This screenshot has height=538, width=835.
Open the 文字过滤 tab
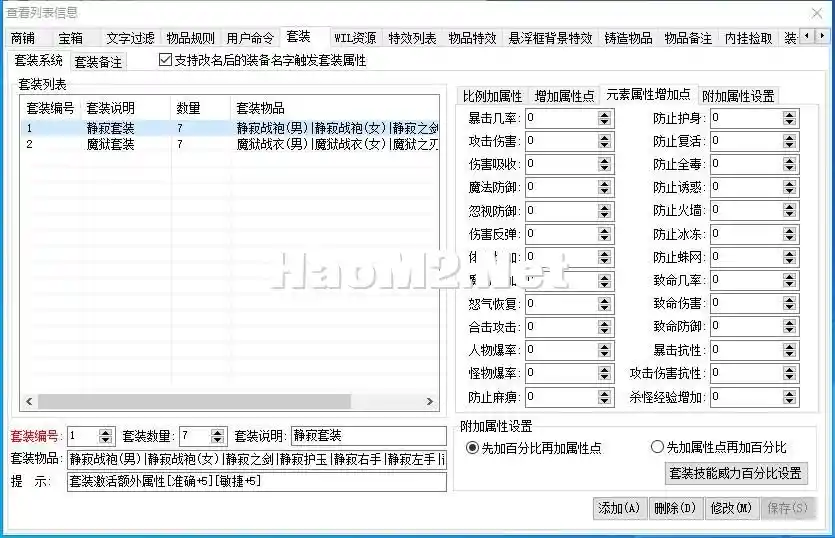(130, 38)
